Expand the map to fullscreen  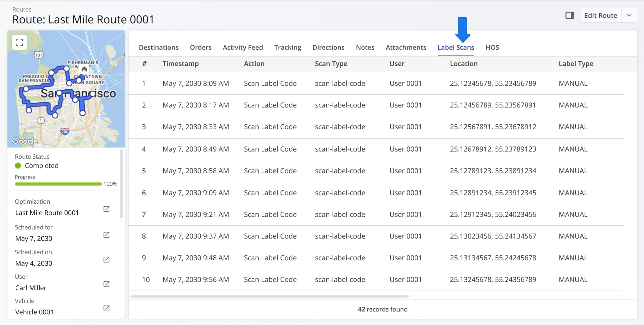19,42
